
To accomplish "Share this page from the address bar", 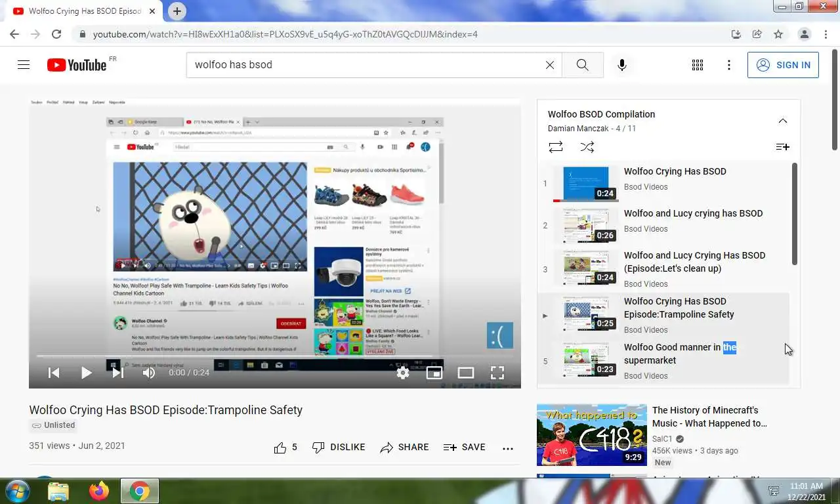I will coord(757,34).
